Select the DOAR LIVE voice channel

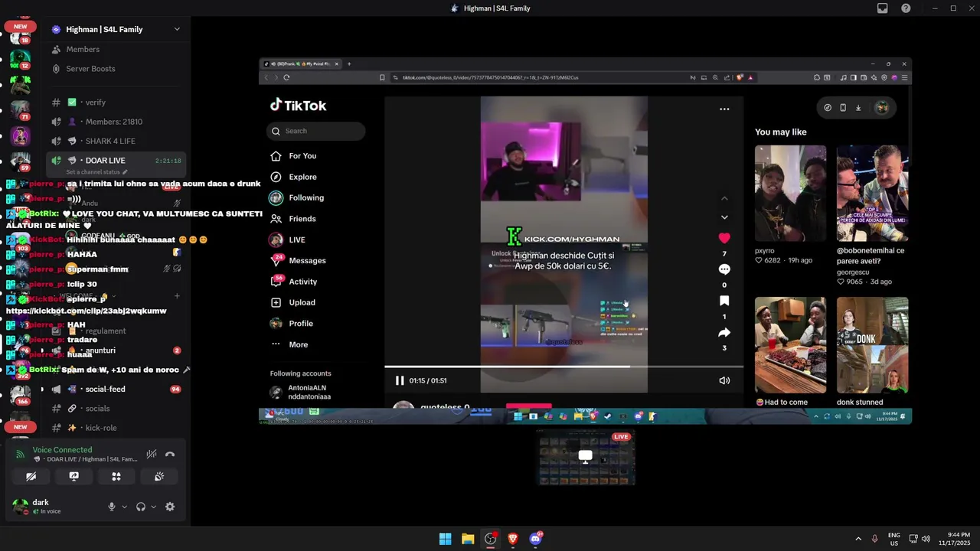(116, 160)
